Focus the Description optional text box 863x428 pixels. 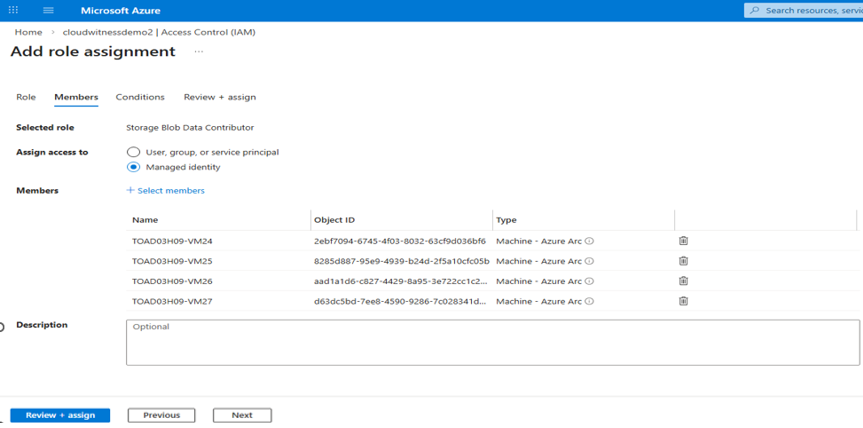[x=493, y=342]
